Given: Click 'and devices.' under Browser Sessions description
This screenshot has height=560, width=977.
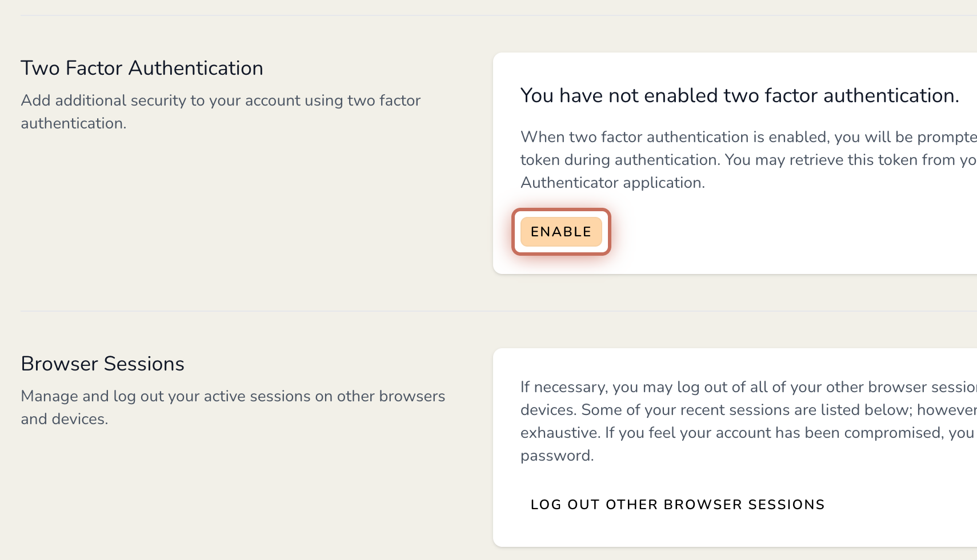Looking at the screenshot, I should tap(64, 419).
